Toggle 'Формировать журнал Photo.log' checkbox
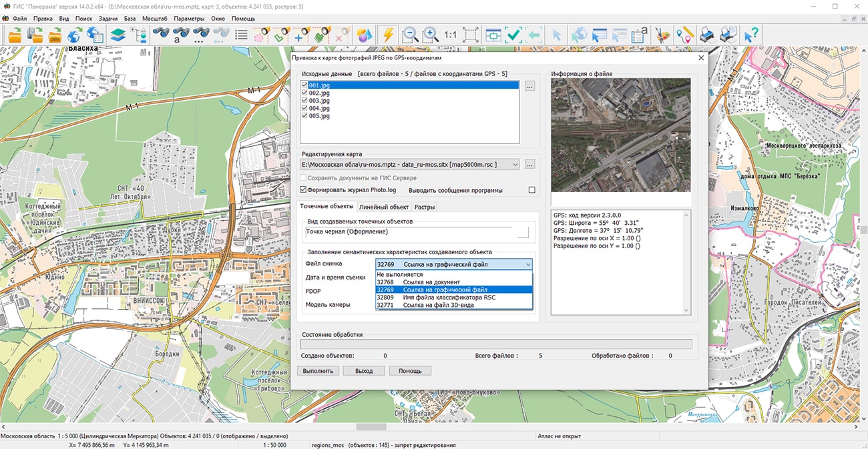Image resolution: width=868 pixels, height=449 pixels. [x=304, y=190]
